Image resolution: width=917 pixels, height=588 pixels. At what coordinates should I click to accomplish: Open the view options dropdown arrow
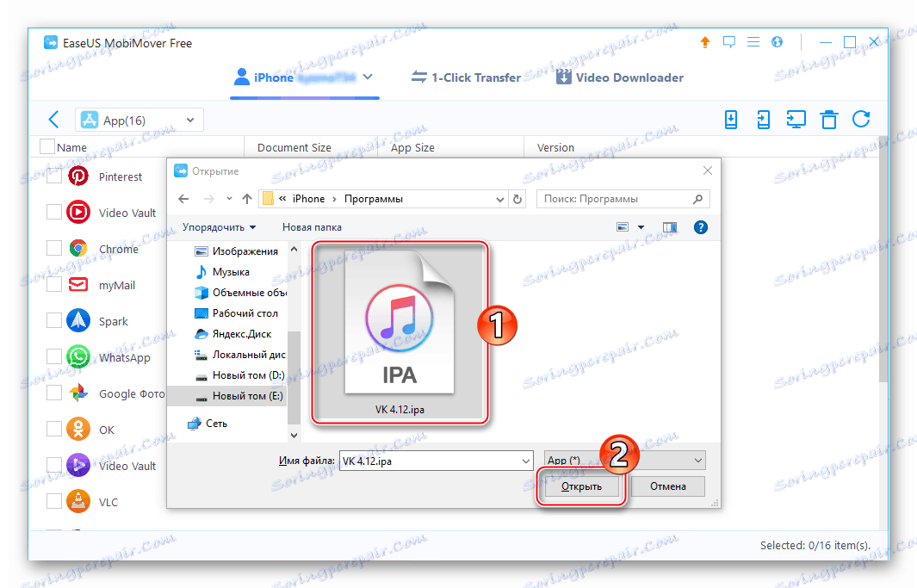pyautogui.click(x=641, y=227)
